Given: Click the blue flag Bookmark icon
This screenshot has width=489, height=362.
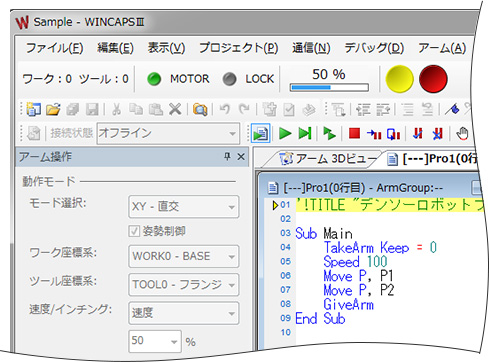Looking at the screenshot, I should [x=452, y=109].
